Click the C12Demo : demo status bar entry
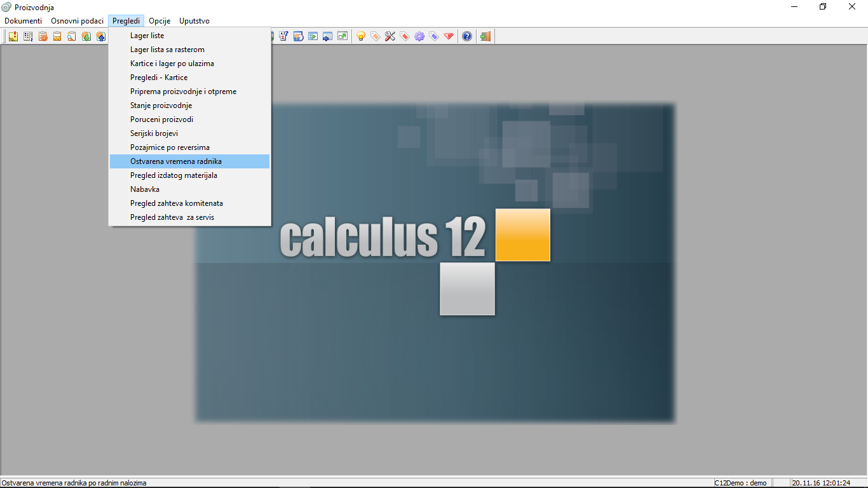Viewport: 868px width, 488px height. tap(740, 483)
